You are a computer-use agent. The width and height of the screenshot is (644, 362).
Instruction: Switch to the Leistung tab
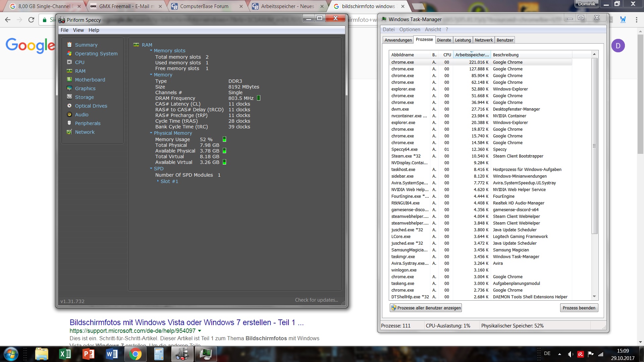click(x=463, y=40)
